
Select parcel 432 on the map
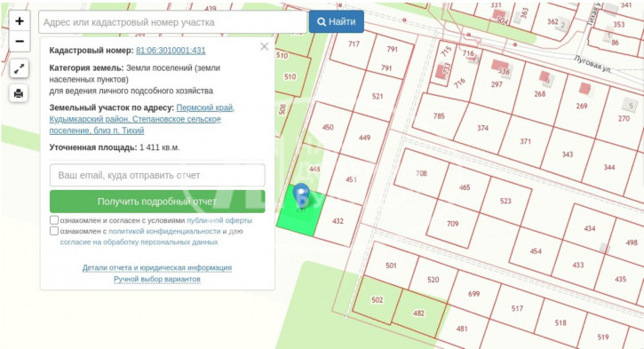(338, 221)
